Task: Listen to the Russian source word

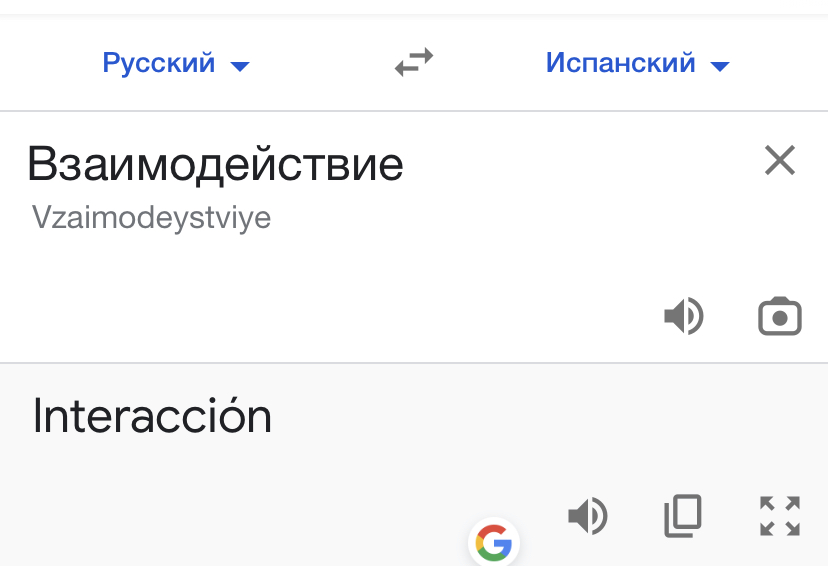Action: coord(684,317)
